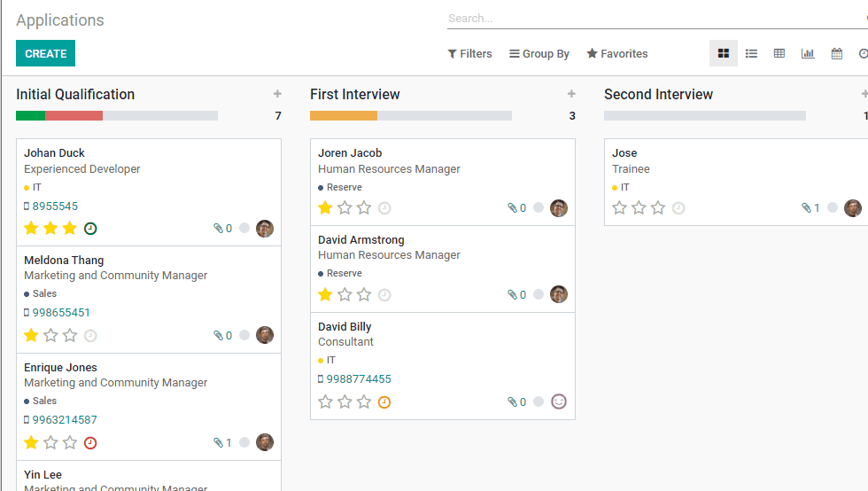868x491 pixels.
Task: Click smiley avatar on David Billy card
Action: 559,401
